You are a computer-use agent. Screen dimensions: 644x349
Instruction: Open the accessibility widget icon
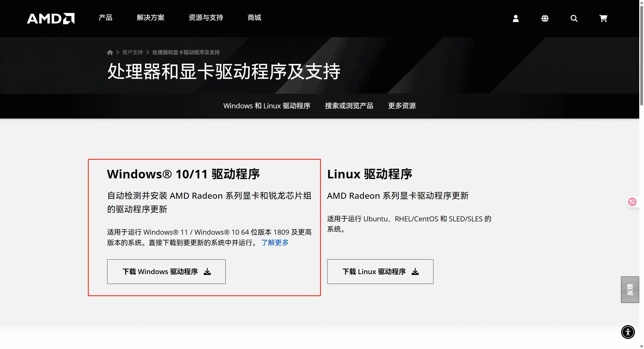(x=628, y=332)
